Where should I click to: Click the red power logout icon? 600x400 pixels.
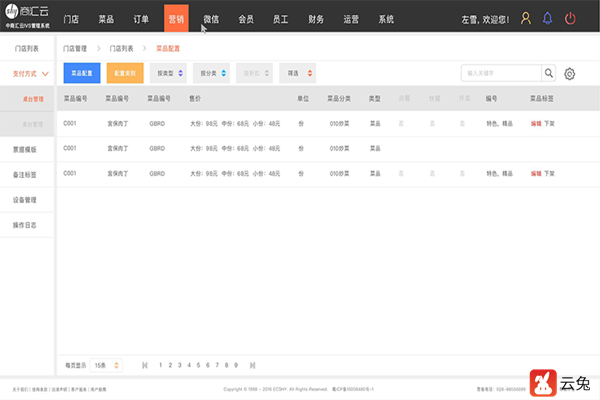click(x=570, y=18)
